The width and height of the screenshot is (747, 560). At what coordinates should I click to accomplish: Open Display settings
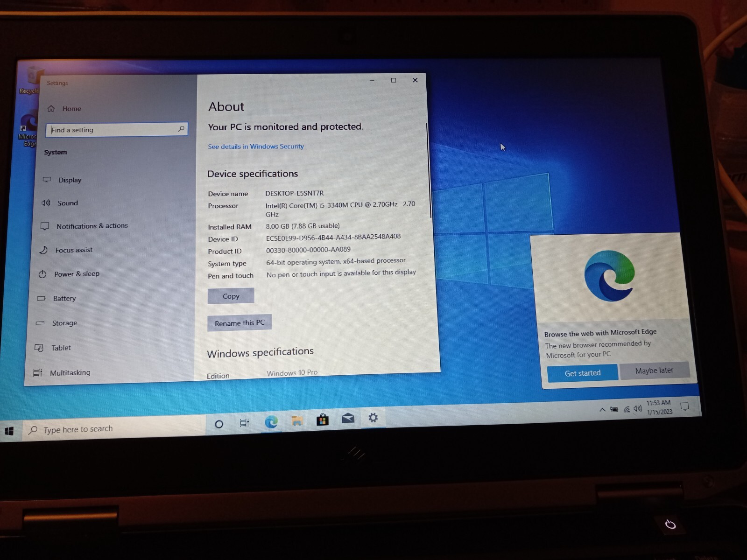pyautogui.click(x=70, y=180)
